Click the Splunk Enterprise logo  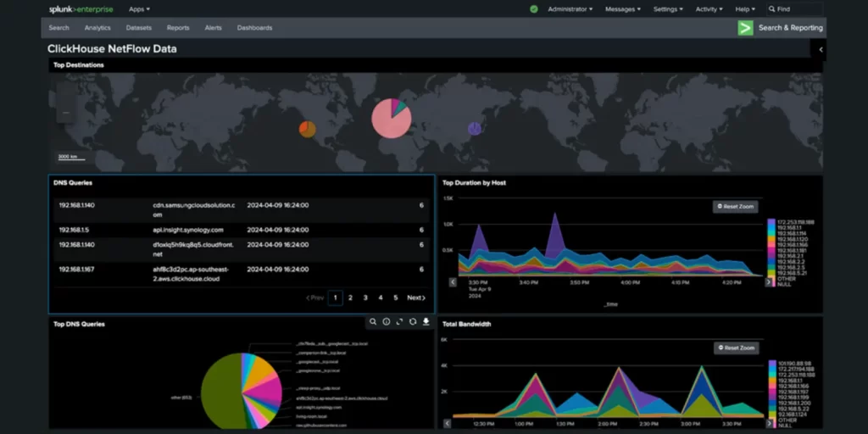(x=80, y=9)
